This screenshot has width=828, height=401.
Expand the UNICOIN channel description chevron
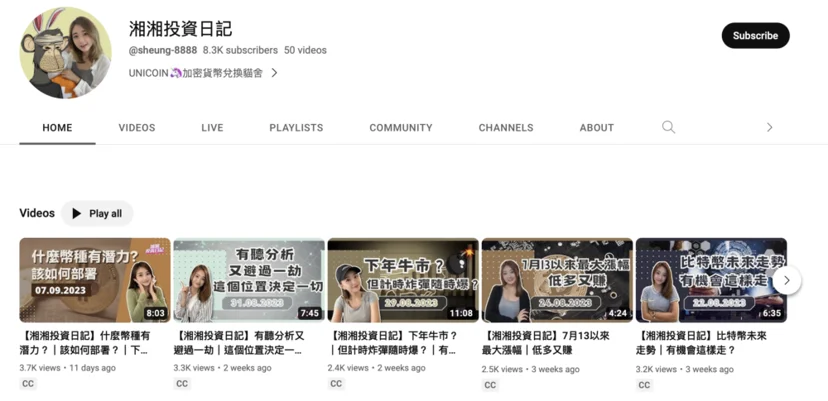click(274, 73)
